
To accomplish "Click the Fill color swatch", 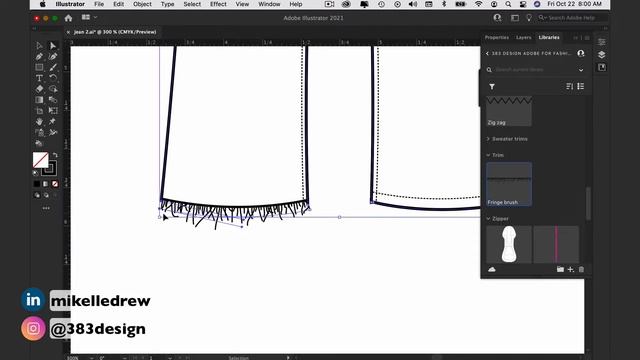I will (40, 160).
